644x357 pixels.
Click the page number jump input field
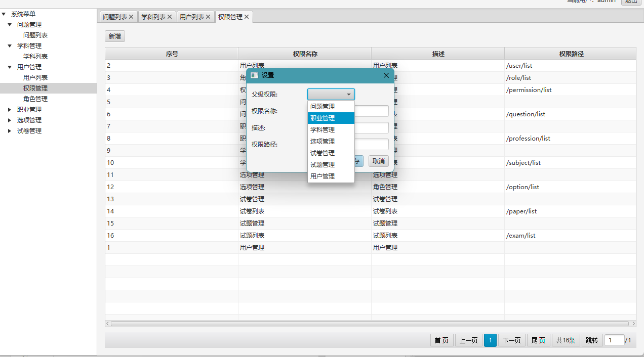click(614, 340)
